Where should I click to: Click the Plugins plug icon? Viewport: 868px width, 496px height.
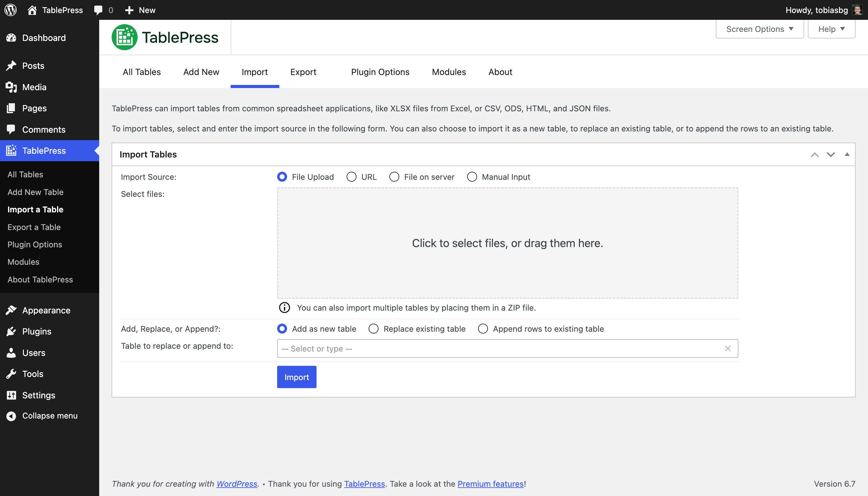pyautogui.click(x=11, y=331)
